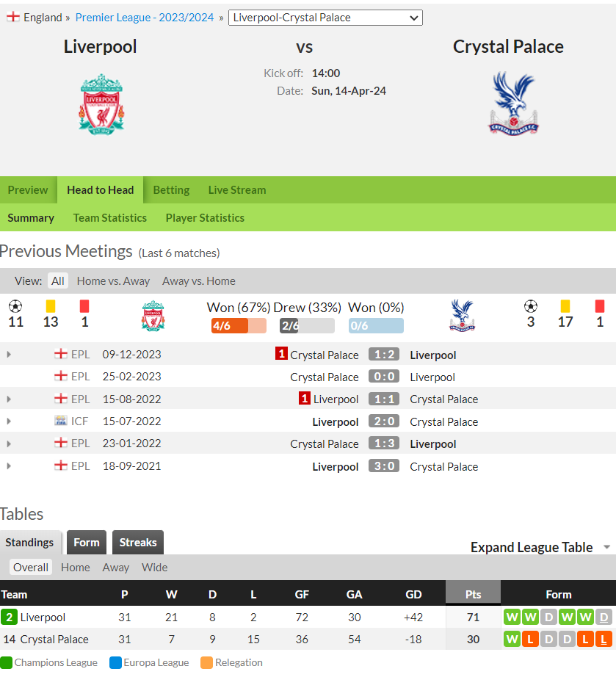The width and height of the screenshot is (616, 677).
Task: Click the small Liverpool crest in Previous Meetings
Action: click(x=153, y=316)
